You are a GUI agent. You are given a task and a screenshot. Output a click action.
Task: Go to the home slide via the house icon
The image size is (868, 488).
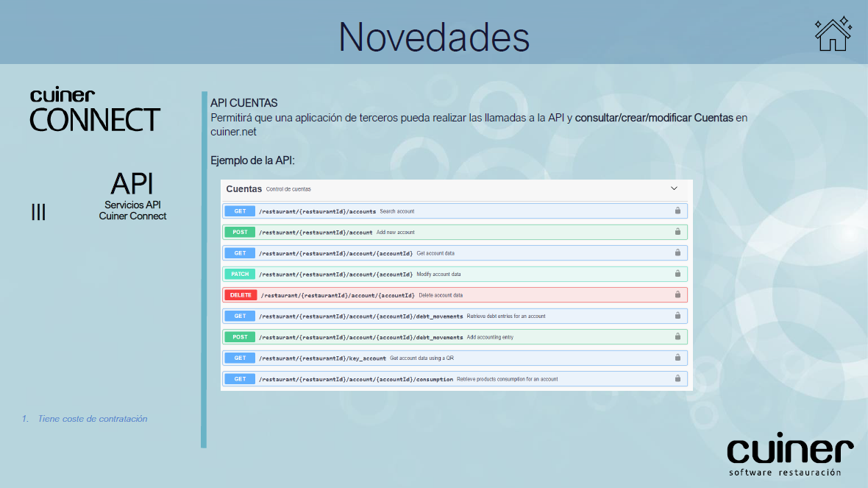[x=833, y=34]
